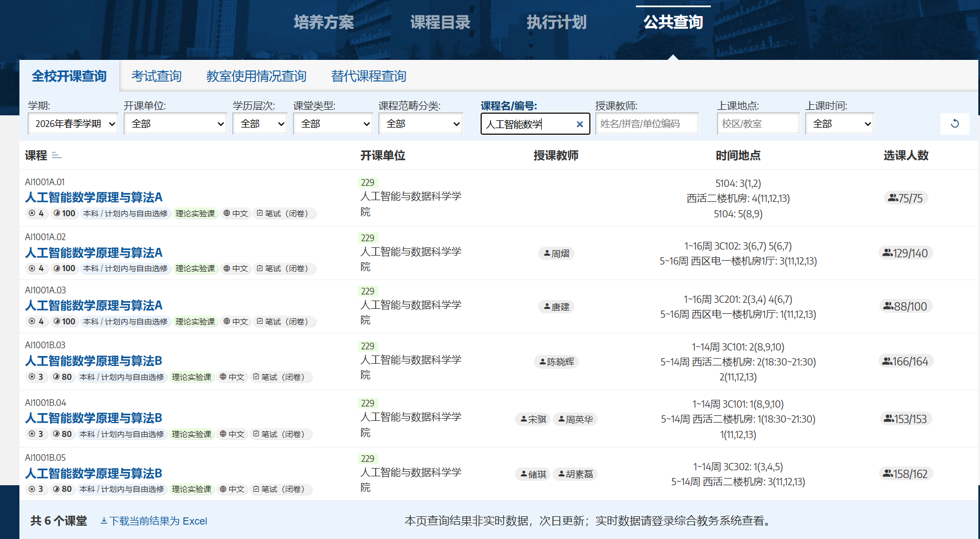Image resolution: width=980 pixels, height=539 pixels.
Task: Click the teacher tag 宋骐
Action: tap(533, 419)
